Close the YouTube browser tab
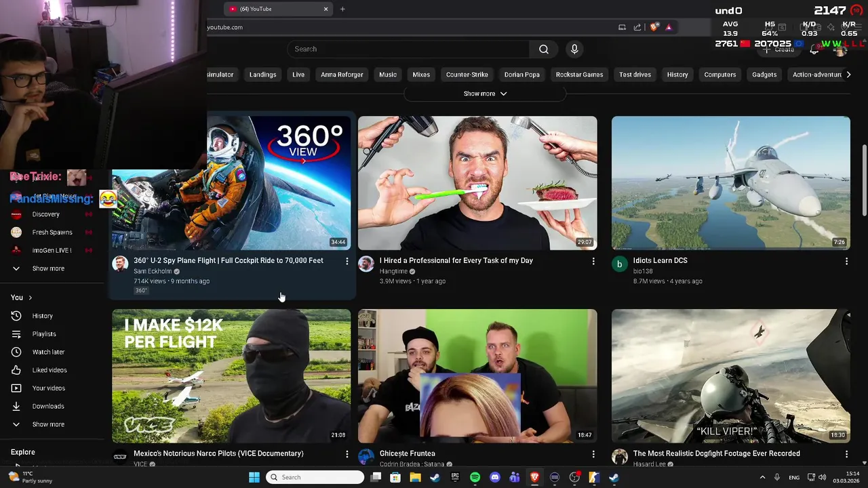The image size is (868, 488). coord(325,9)
